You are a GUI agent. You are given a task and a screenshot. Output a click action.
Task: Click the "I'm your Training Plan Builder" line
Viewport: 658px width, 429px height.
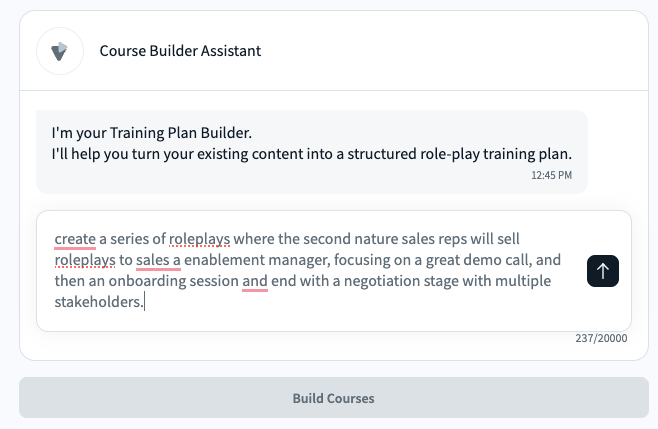click(x=151, y=133)
